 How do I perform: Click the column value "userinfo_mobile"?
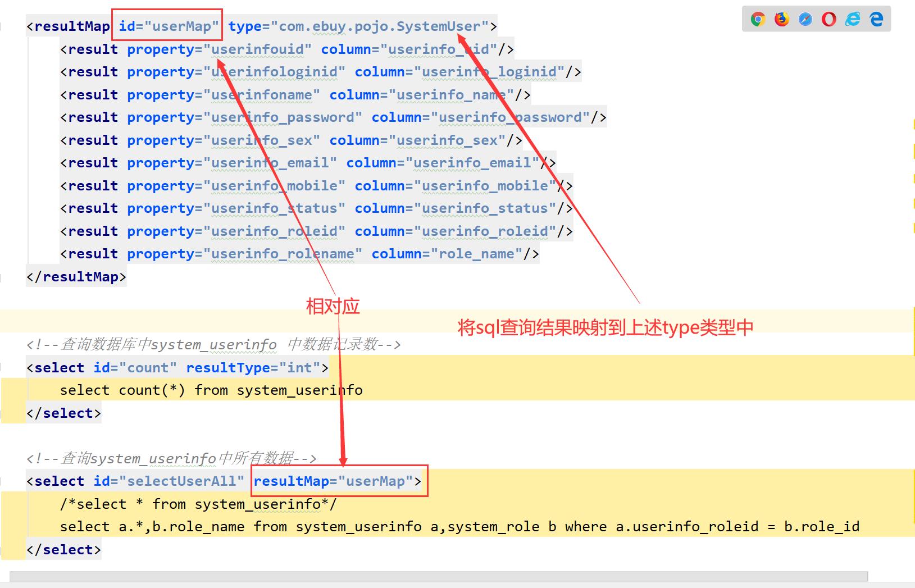485,186
